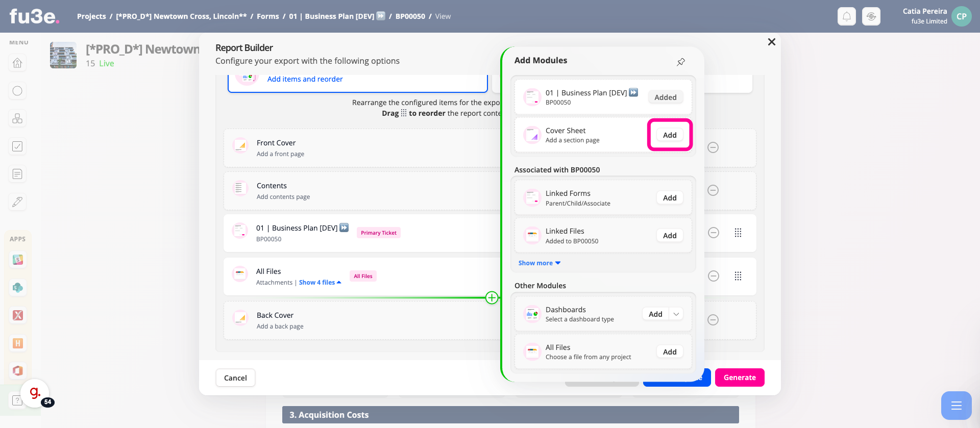Open the stacked boxes icon in sidebar
The width and height of the screenshot is (980, 428).
pyautogui.click(x=17, y=119)
